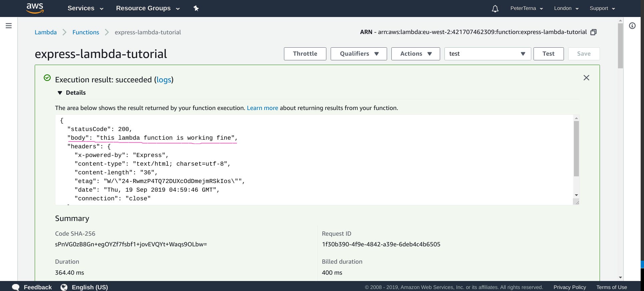Go to the AWS home logo
The width and height of the screenshot is (644, 291).
coord(35,8)
